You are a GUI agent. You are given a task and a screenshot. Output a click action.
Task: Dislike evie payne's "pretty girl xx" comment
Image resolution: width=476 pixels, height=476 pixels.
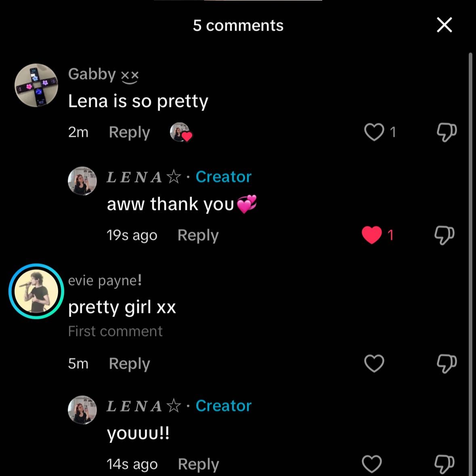(x=447, y=363)
